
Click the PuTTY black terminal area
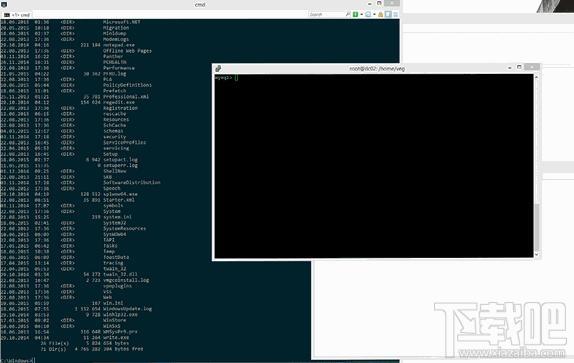(x=374, y=166)
